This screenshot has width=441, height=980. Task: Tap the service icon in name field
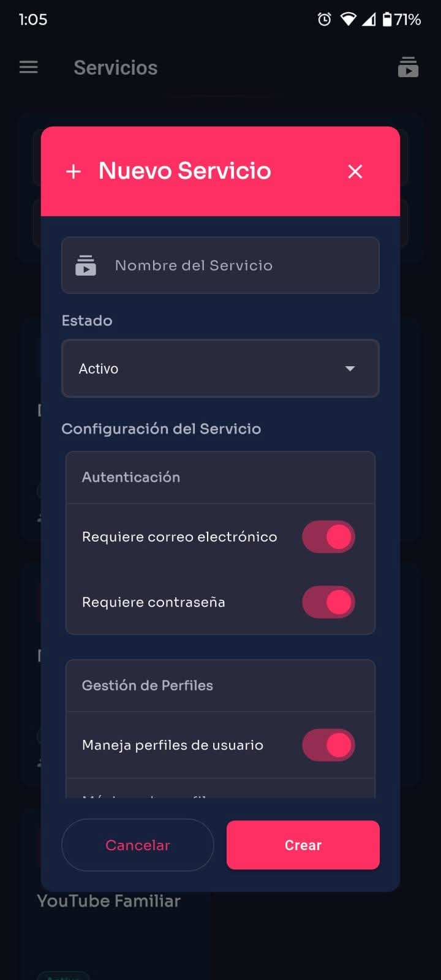tap(86, 265)
